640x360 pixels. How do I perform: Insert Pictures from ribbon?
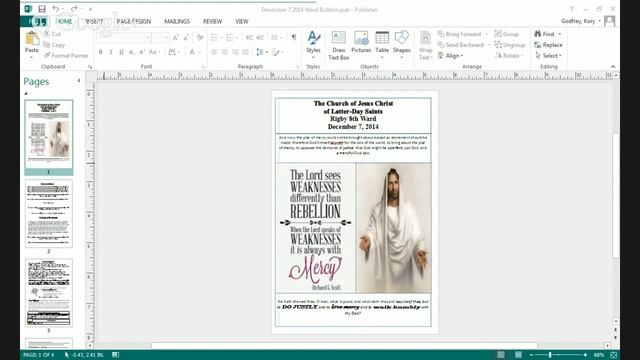[361, 42]
